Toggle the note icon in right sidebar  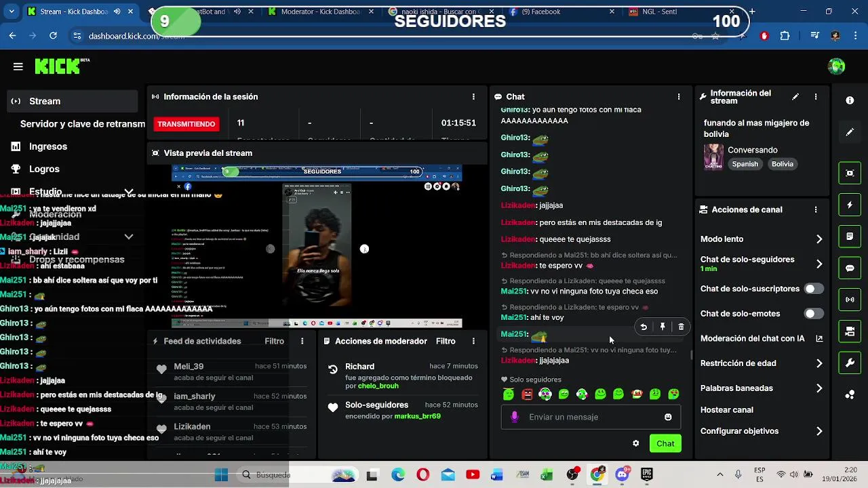[850, 237]
